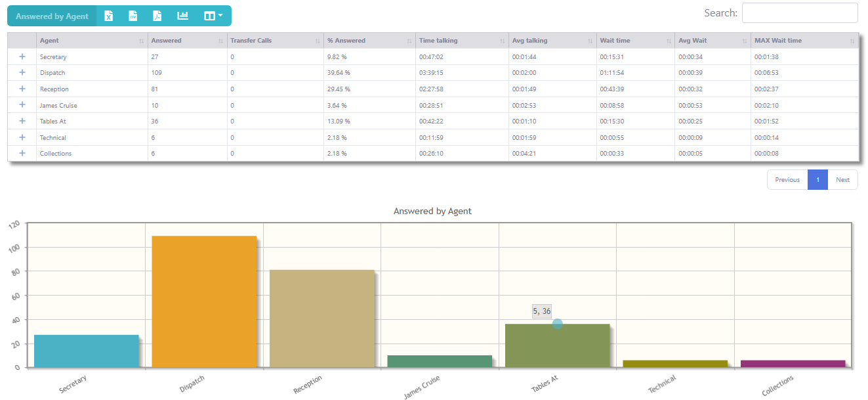The height and width of the screenshot is (400, 868).
Task: Export the table as CSV
Action: coord(133,16)
